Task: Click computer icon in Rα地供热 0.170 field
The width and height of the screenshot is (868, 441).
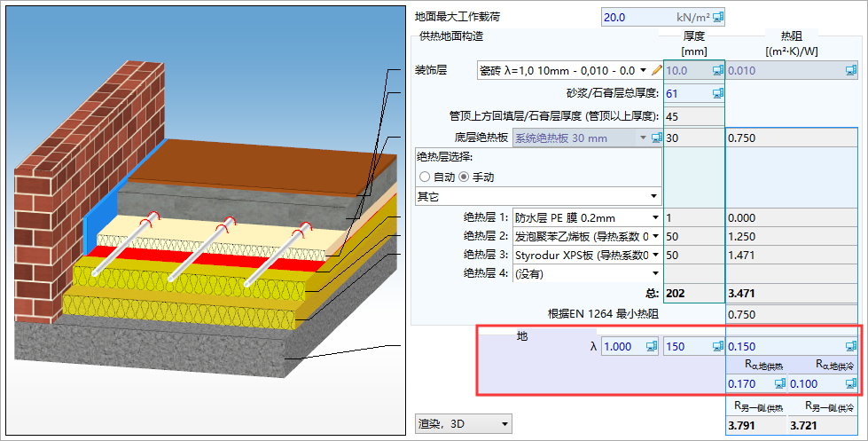Action: tap(781, 383)
